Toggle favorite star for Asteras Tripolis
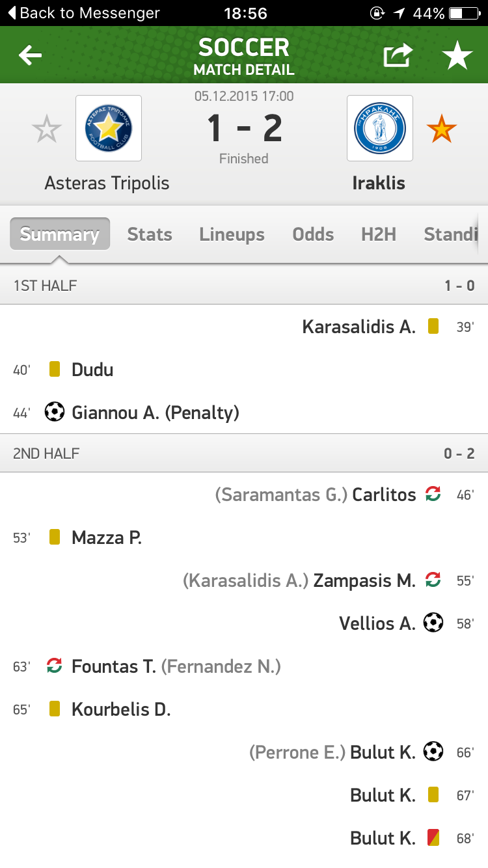 point(47,129)
